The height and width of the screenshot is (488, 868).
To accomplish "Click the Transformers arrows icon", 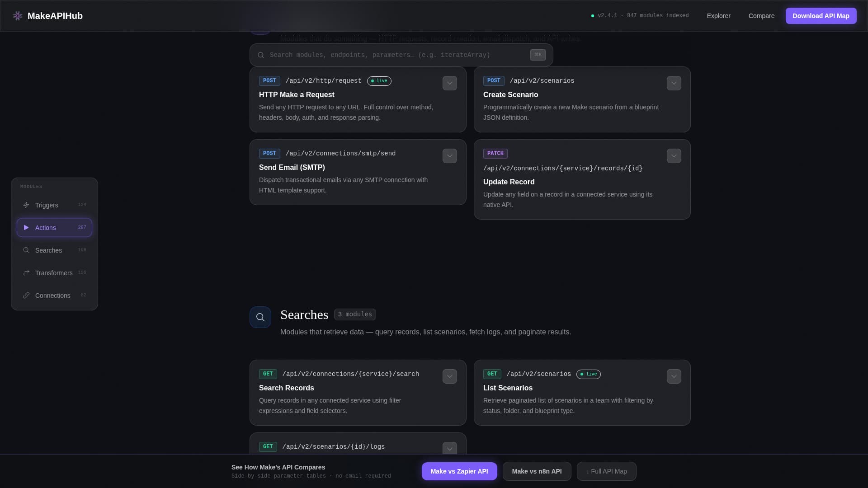I will point(26,273).
